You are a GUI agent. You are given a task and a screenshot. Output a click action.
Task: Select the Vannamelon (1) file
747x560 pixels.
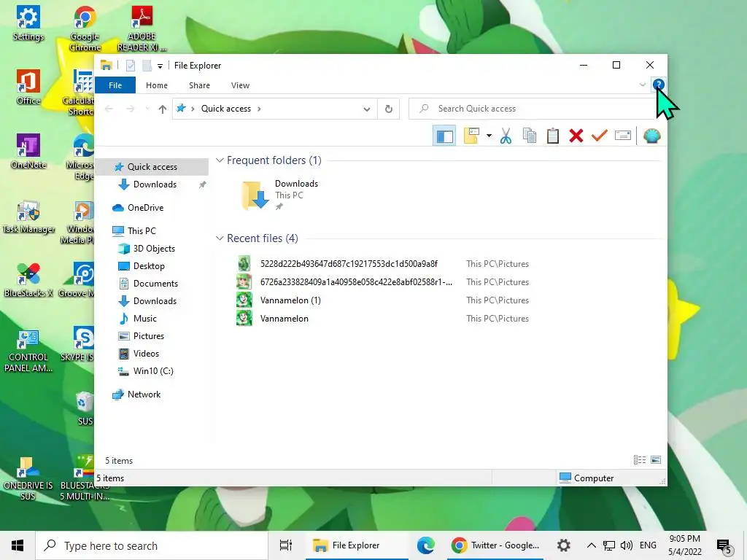pos(290,300)
